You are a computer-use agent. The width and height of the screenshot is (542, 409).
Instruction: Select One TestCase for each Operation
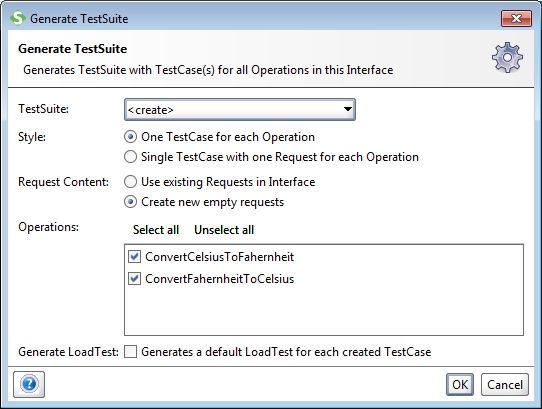tap(130, 137)
